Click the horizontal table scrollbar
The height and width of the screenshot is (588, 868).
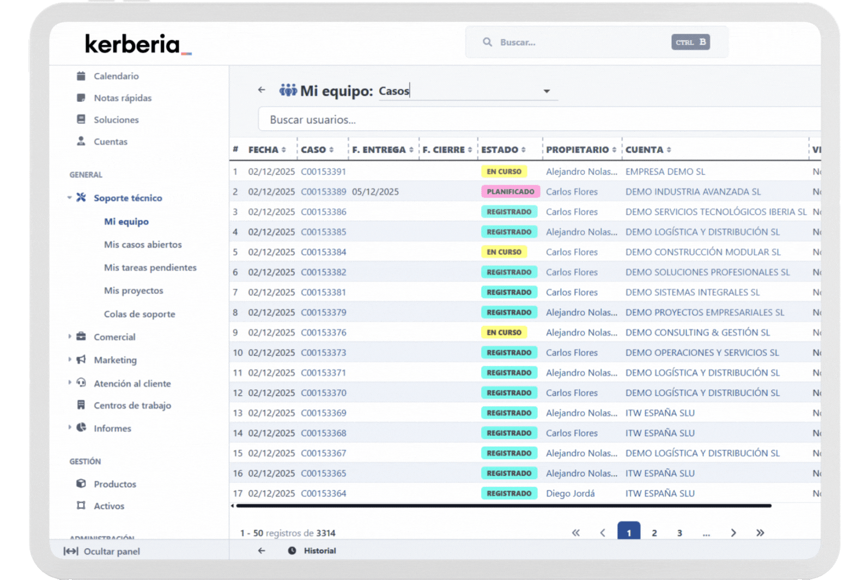pyautogui.click(x=503, y=506)
